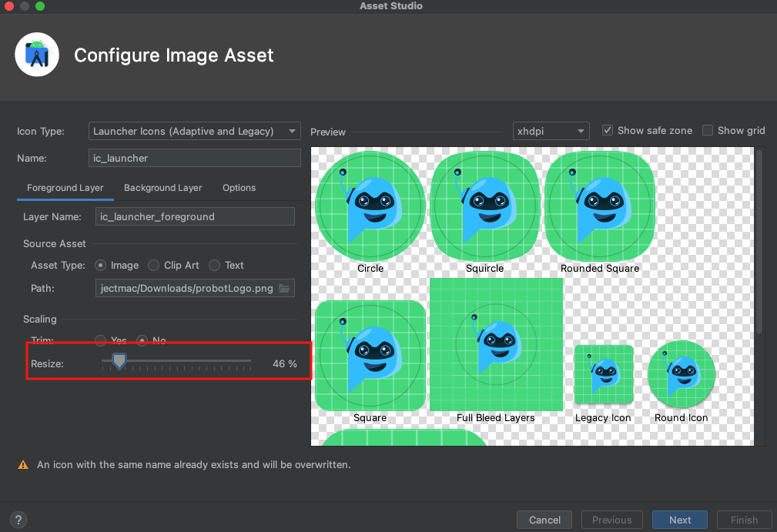Click the Layer Name input field
This screenshot has height=532, width=777.
(195, 217)
